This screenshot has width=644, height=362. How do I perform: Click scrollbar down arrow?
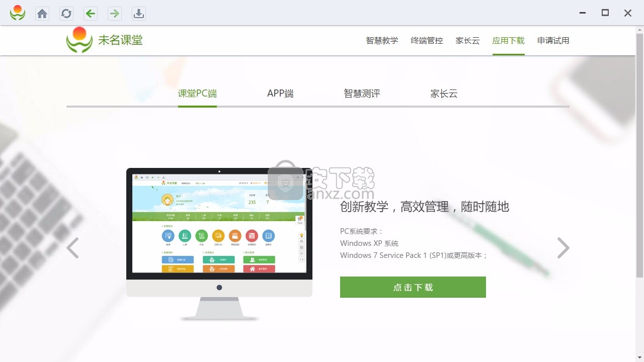639,357
